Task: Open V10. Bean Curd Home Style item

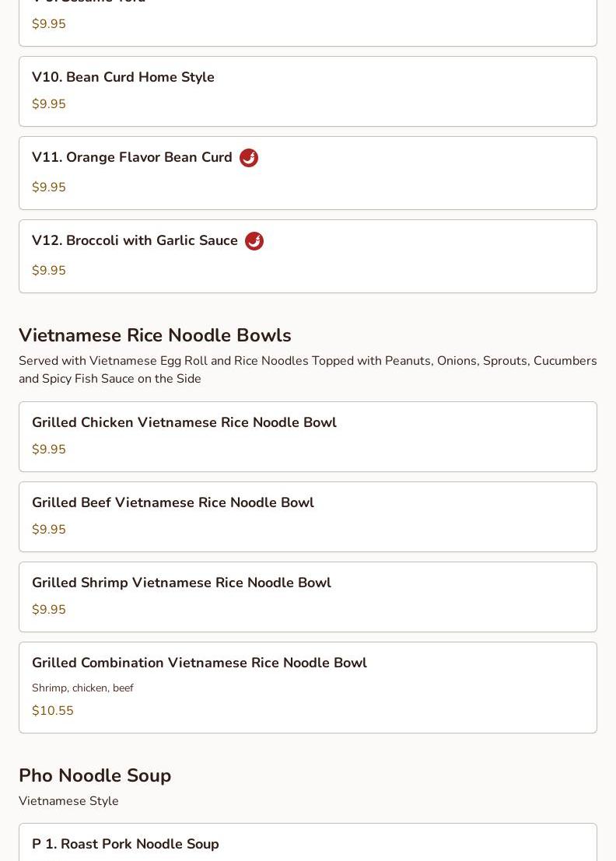Action: (x=308, y=91)
